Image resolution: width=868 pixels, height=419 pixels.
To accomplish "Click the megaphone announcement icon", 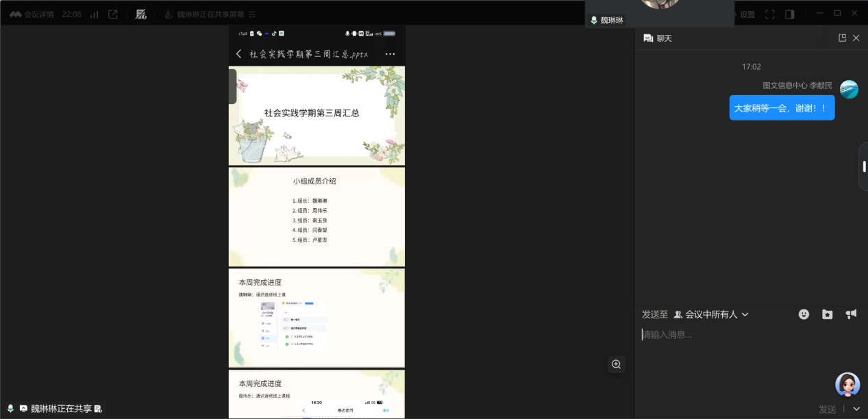I will pos(851,314).
